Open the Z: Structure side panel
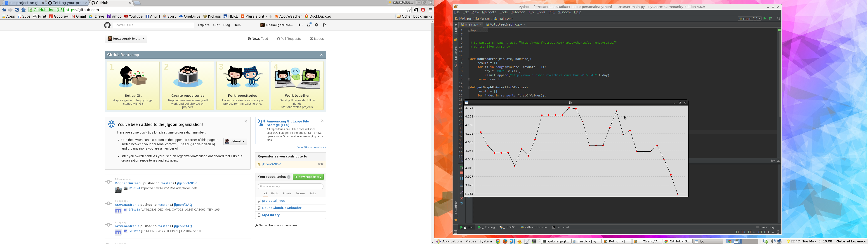 click(x=456, y=57)
